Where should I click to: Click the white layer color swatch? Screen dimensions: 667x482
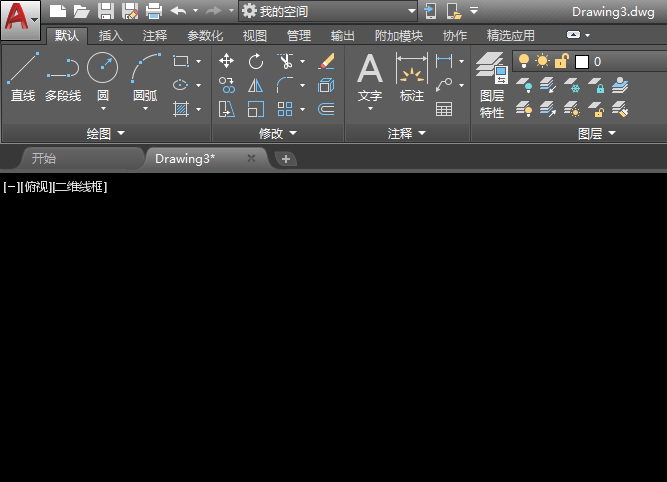point(582,62)
